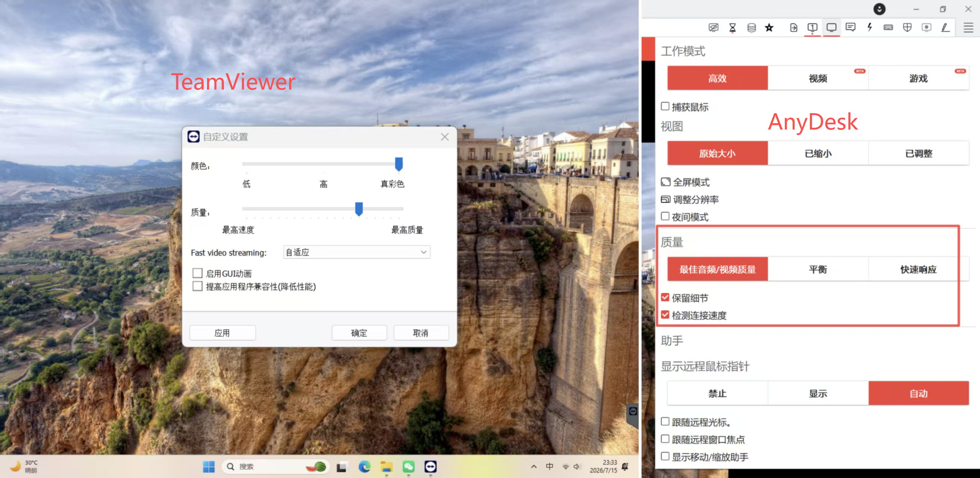The width and height of the screenshot is (980, 478).
Task: Click the 中 input method indicator
Action: point(550,466)
